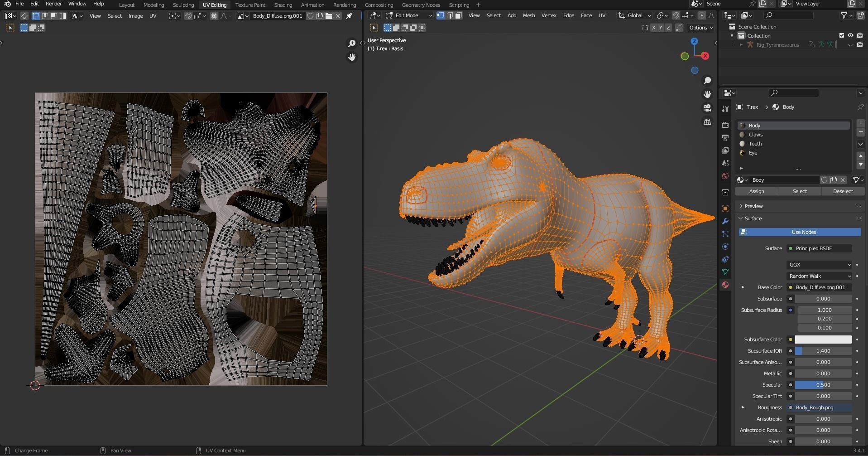
Task: Unlink the Body_Diffuse.png.001 image with X
Action: [338, 16]
